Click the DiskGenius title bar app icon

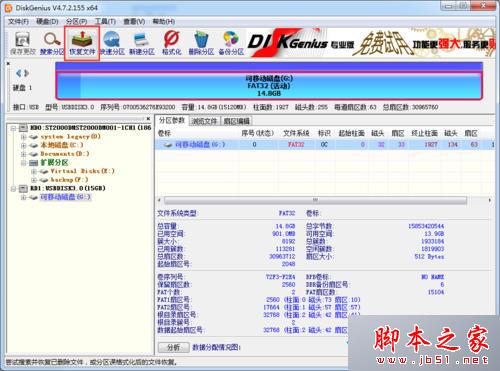[x=9, y=7]
